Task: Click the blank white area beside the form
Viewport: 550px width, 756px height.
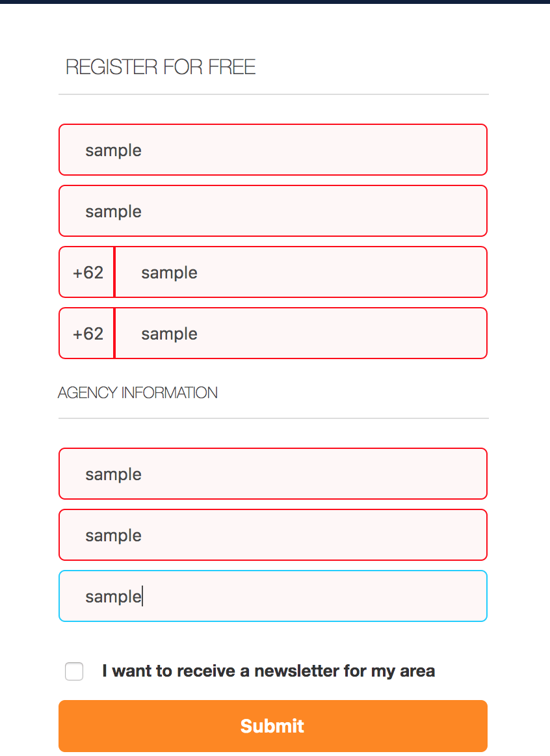Action: tap(520, 390)
